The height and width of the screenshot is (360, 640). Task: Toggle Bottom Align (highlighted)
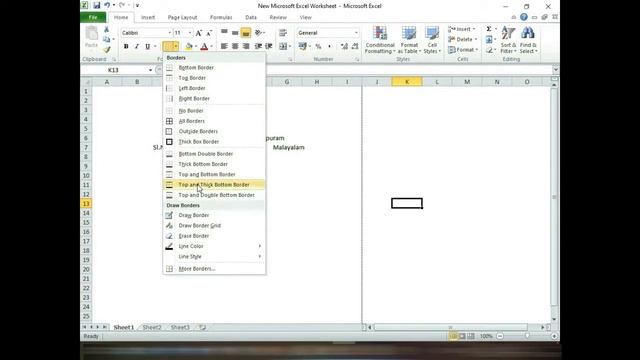[246, 33]
